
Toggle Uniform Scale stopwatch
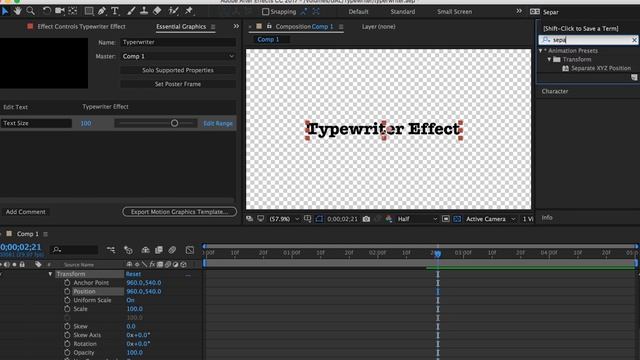click(67, 300)
